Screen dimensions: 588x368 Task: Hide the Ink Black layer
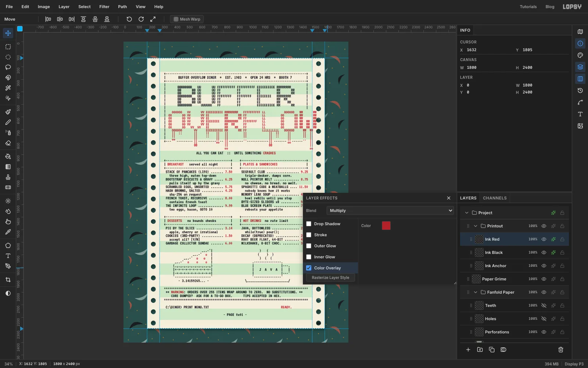click(544, 252)
